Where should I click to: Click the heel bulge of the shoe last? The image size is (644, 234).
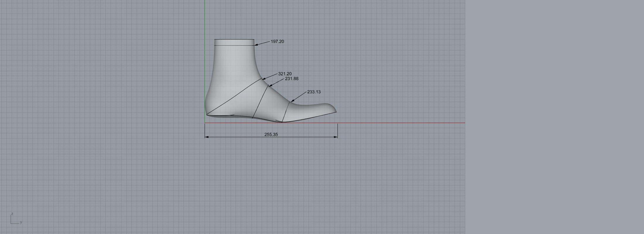(x=207, y=102)
